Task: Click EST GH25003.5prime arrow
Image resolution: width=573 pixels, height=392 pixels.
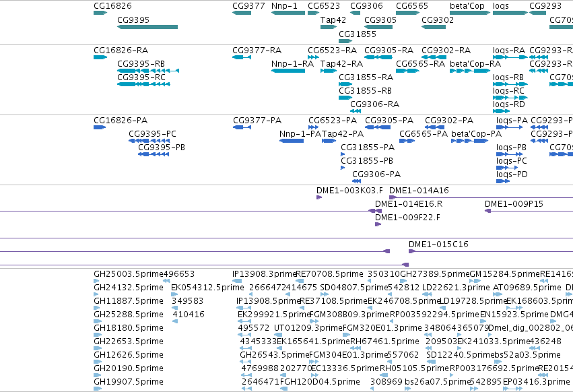Action: (x=96, y=281)
